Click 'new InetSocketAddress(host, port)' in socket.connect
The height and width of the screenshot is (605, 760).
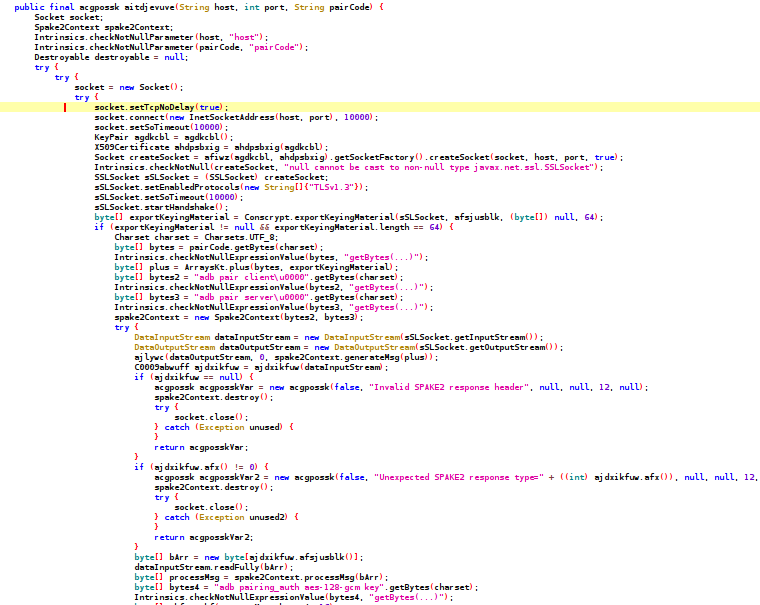pyautogui.click(x=252, y=117)
